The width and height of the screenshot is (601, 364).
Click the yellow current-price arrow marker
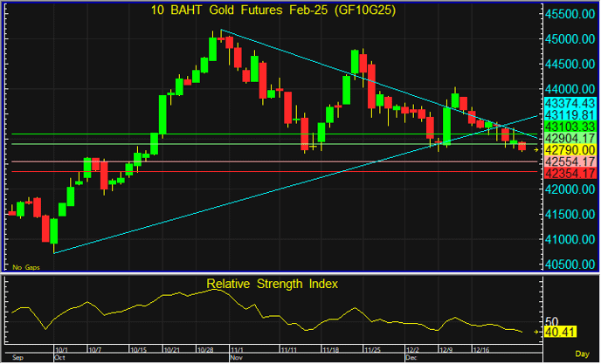tap(536, 149)
